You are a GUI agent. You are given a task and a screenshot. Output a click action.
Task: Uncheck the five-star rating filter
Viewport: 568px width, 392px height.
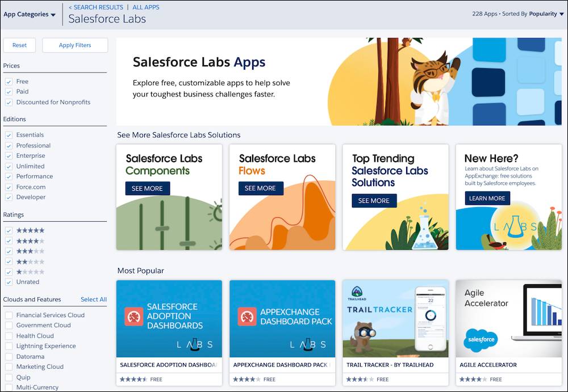pyautogui.click(x=9, y=230)
